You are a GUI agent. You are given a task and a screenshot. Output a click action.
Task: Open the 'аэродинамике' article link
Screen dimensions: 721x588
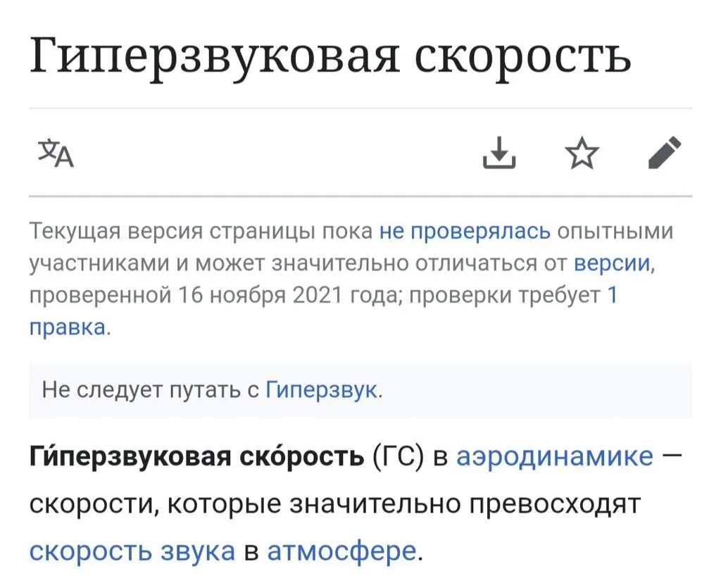(555, 457)
